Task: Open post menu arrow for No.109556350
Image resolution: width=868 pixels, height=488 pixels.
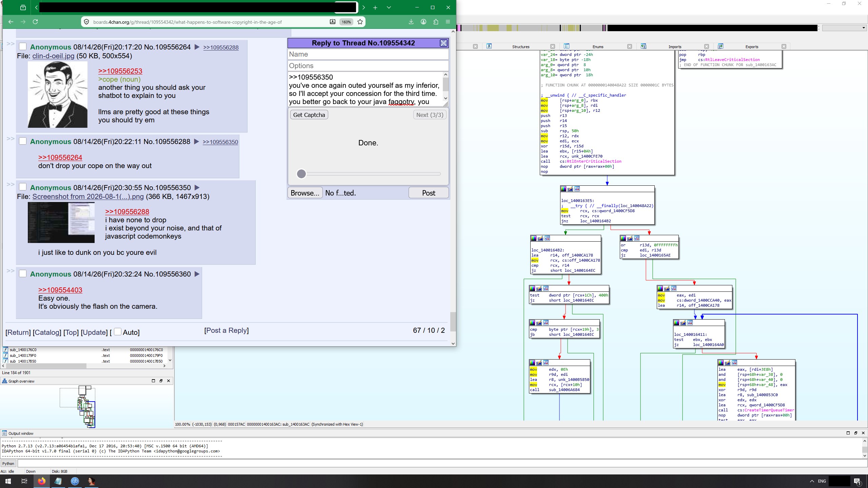Action: point(197,188)
